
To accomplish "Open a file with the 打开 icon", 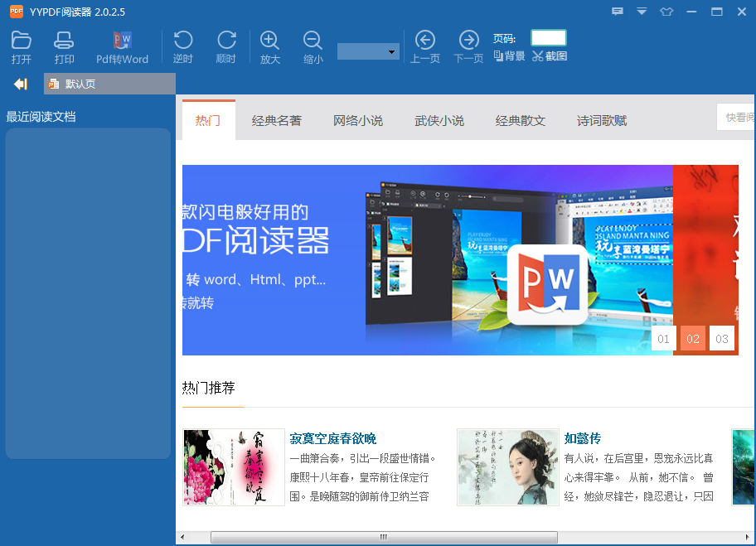I will 22,47.
